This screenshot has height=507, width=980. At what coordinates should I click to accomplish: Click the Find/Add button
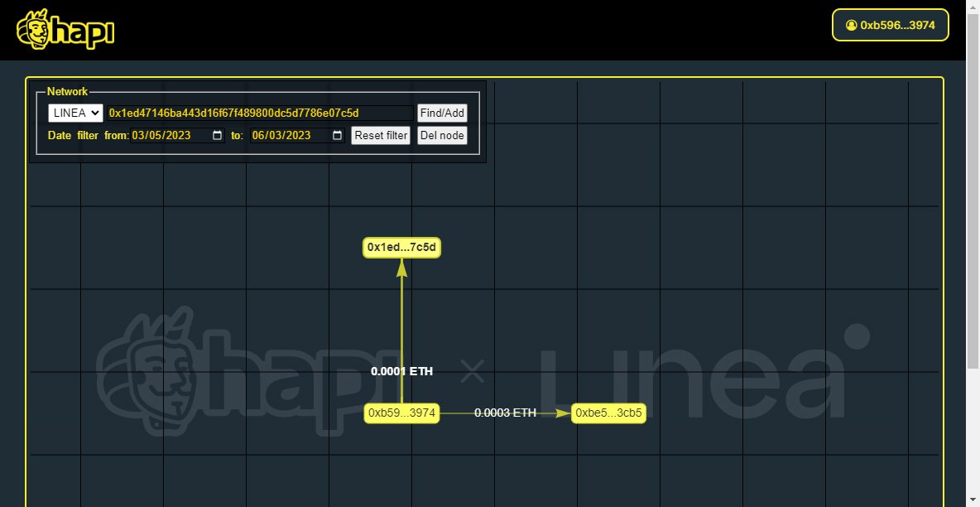(442, 113)
